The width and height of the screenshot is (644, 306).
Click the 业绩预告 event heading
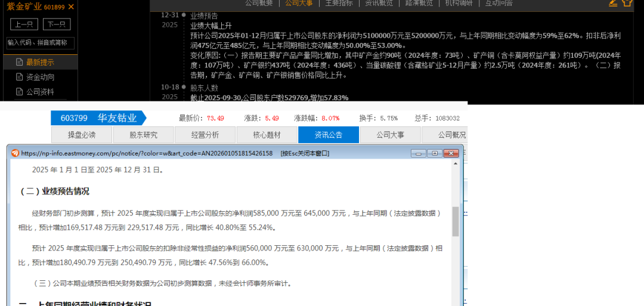pos(204,16)
